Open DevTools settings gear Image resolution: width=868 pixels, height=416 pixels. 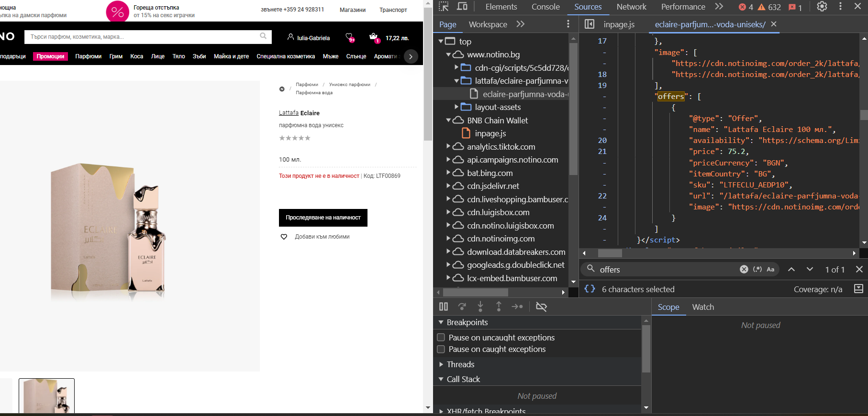click(x=822, y=7)
